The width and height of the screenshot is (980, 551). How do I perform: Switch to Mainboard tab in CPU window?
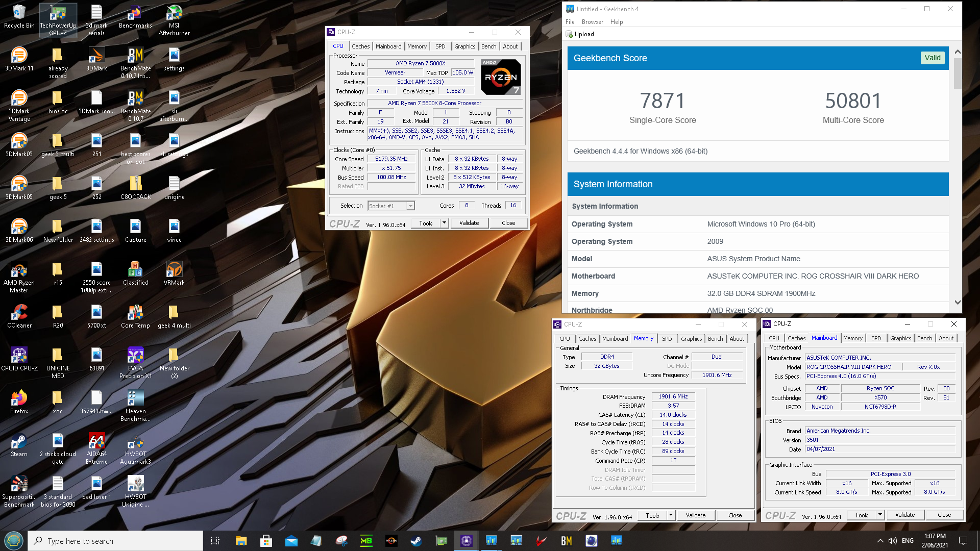click(388, 46)
